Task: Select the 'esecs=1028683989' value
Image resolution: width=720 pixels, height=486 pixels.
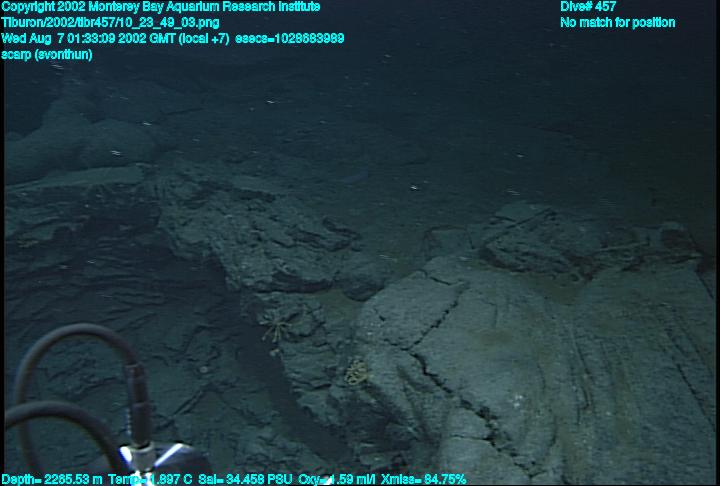Action: (289, 39)
